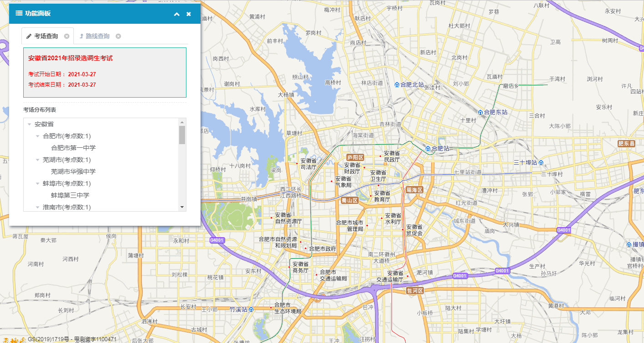Click the 七里站街道 label on map
The width and height of the screenshot is (644, 343).
[x=468, y=172]
